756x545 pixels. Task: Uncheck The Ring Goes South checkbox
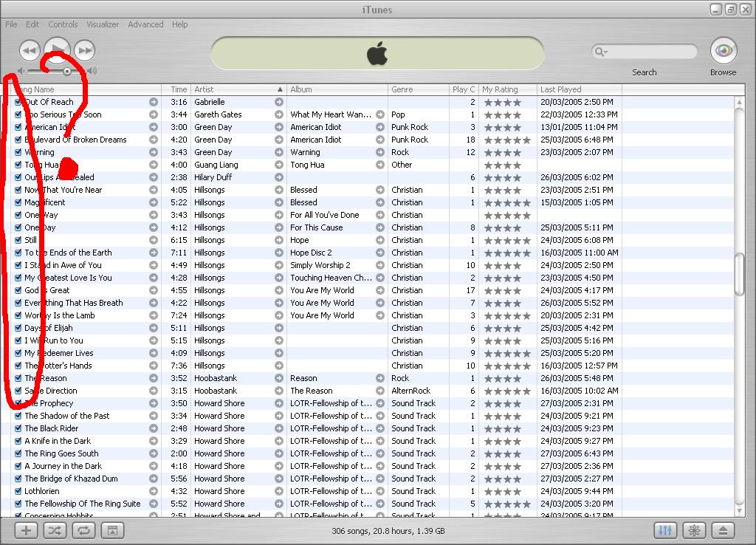pyautogui.click(x=18, y=453)
